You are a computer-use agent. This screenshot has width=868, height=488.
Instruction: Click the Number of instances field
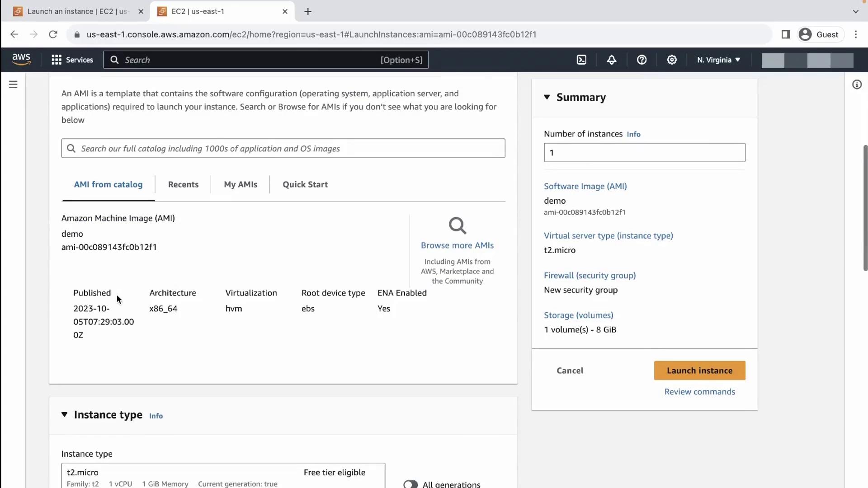point(644,153)
